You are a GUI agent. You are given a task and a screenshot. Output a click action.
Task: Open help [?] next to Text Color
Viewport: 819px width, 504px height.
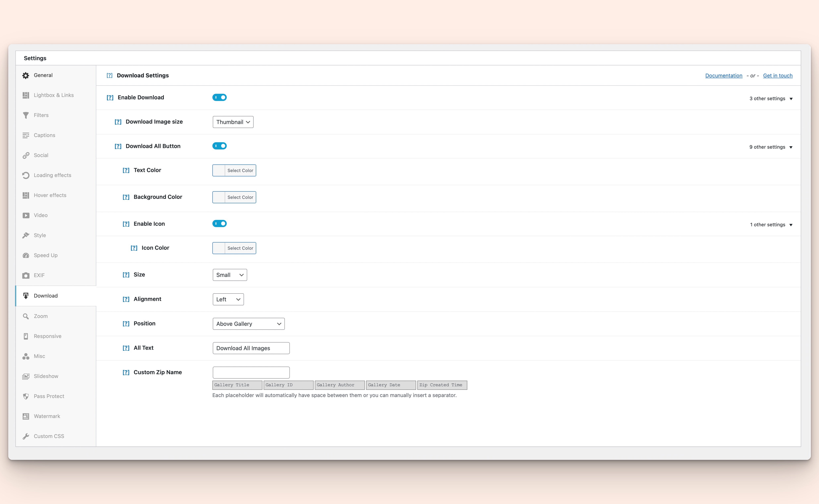pyautogui.click(x=126, y=170)
